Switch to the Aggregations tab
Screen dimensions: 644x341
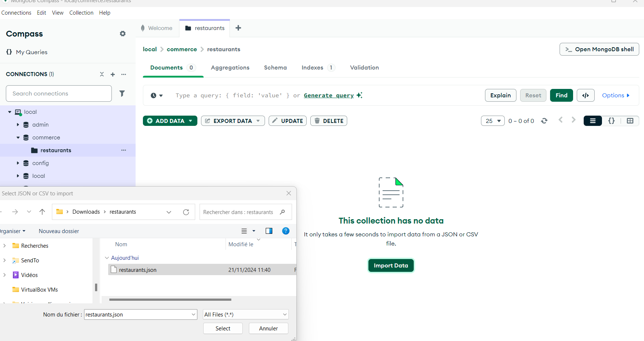[x=230, y=68]
